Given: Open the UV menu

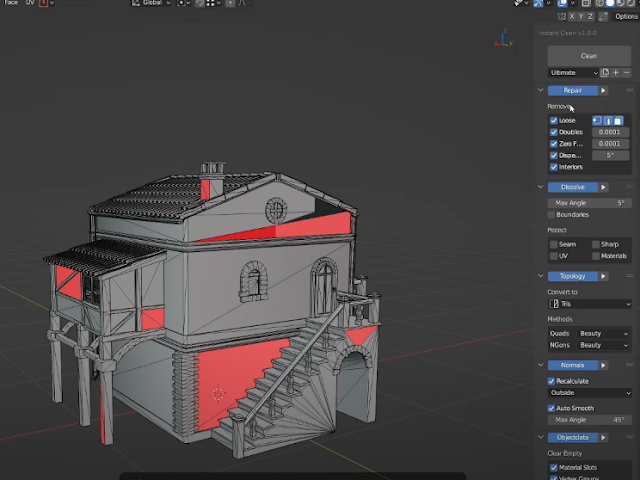Looking at the screenshot, I should click(x=30, y=3).
